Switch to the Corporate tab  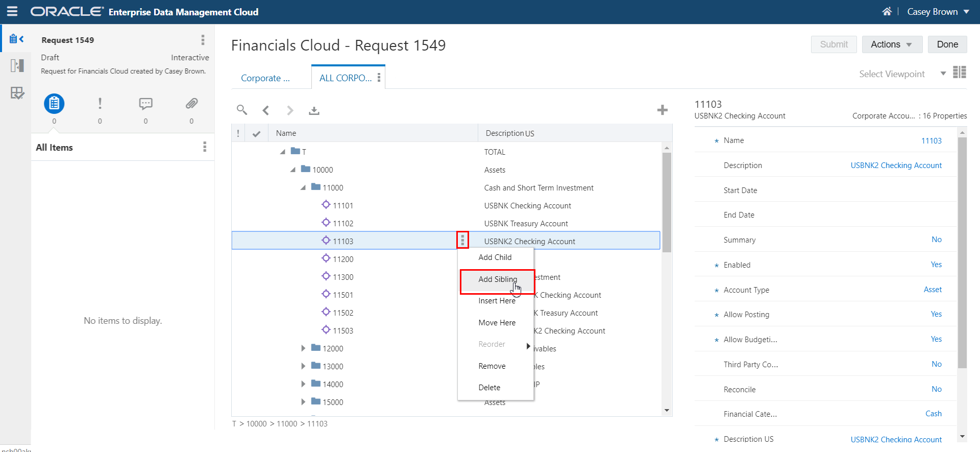tap(265, 78)
